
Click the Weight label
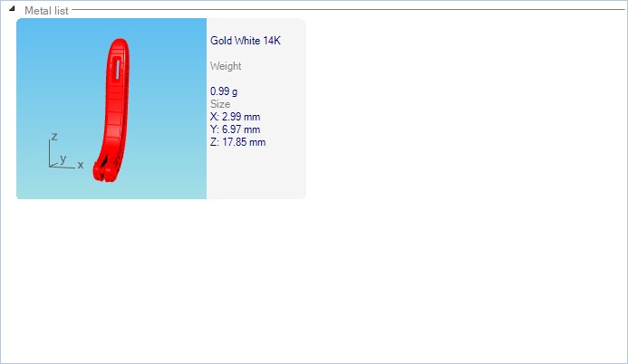(x=226, y=66)
